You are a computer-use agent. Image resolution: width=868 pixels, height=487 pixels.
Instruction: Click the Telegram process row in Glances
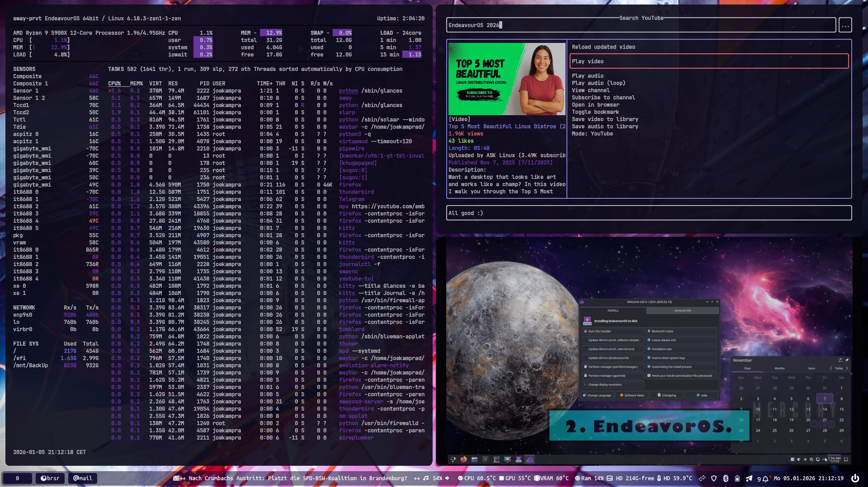(x=266, y=199)
